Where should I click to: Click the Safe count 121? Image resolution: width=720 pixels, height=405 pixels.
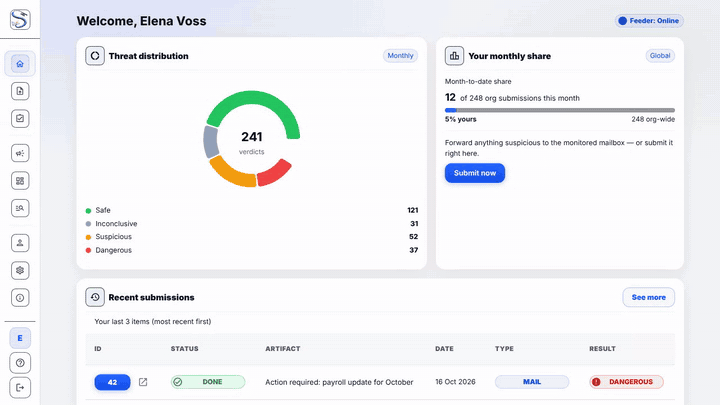[x=412, y=210]
